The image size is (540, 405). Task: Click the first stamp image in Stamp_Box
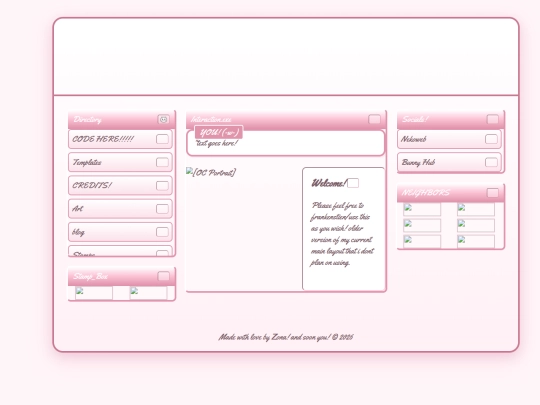coord(94,293)
